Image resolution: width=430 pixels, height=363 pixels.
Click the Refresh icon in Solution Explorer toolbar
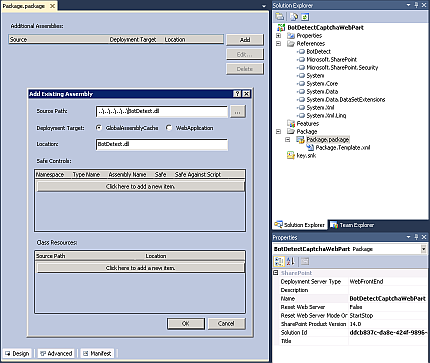point(305,17)
